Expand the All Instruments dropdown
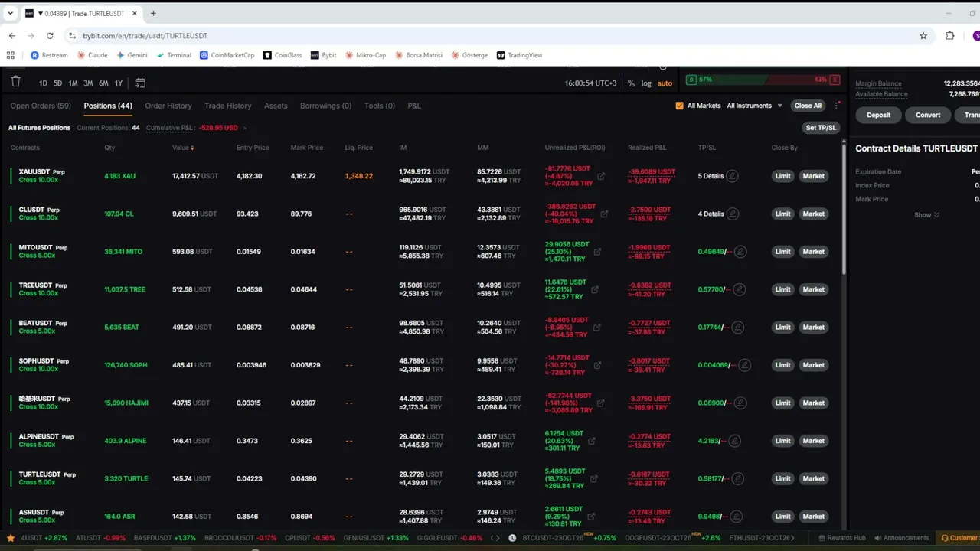This screenshot has width=980, height=551. pos(754,106)
